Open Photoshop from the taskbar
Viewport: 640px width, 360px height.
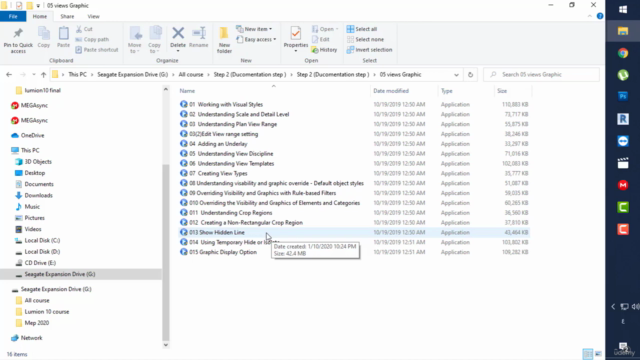point(623,96)
